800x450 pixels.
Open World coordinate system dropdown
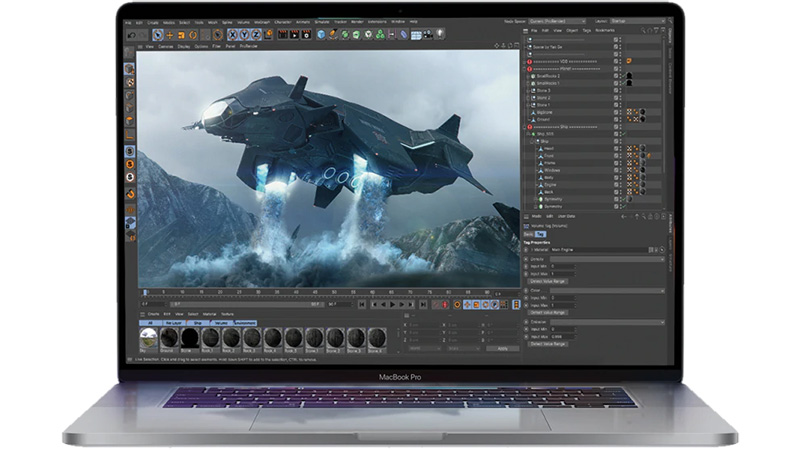click(424, 348)
